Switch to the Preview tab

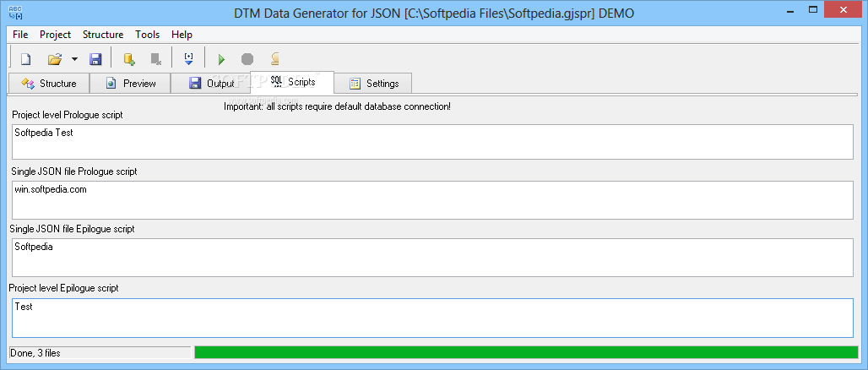tap(130, 83)
